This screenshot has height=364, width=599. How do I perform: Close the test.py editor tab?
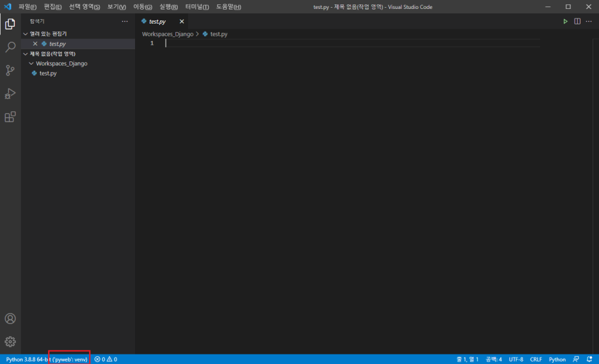[182, 21]
